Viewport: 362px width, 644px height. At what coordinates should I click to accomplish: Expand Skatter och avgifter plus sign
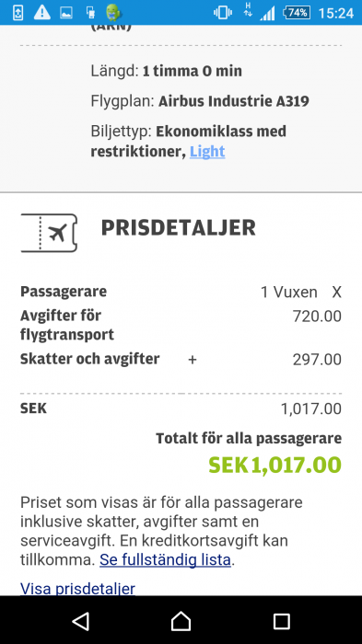tap(193, 360)
